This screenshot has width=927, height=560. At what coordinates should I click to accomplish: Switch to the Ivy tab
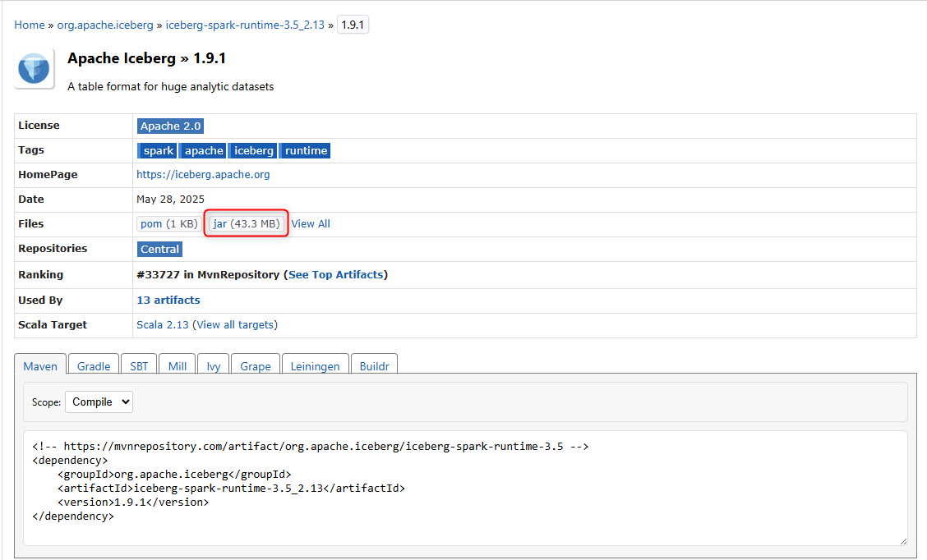coord(214,365)
